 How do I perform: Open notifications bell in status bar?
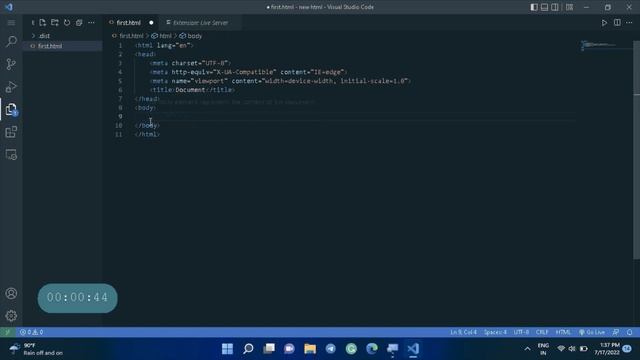[630, 332]
